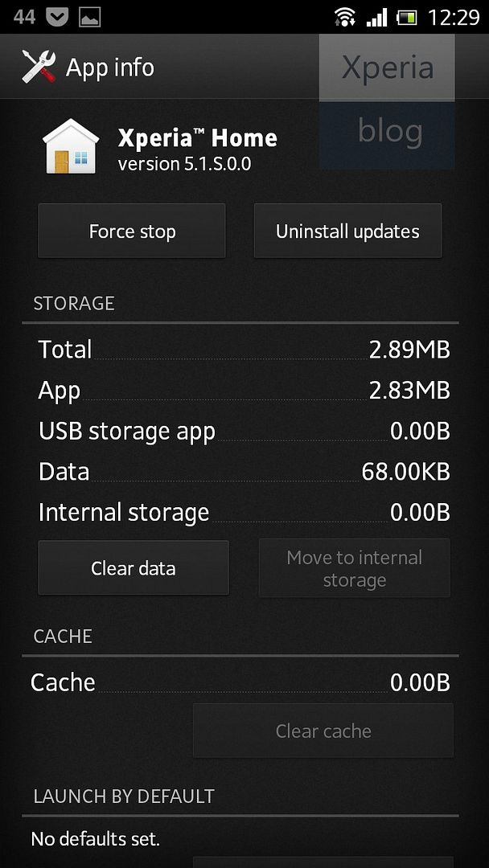Tap the status bar clock

(454, 16)
